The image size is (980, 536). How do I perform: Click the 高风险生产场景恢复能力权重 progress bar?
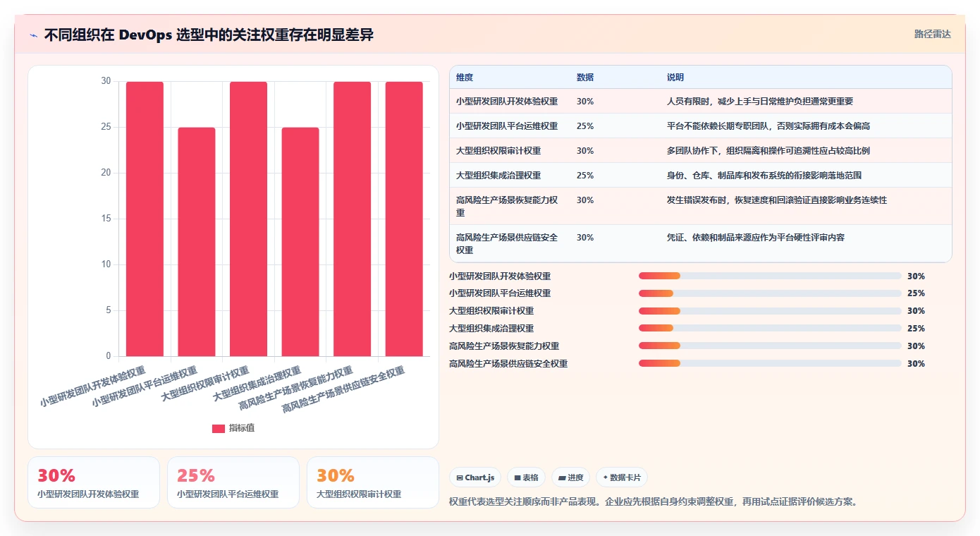point(770,346)
